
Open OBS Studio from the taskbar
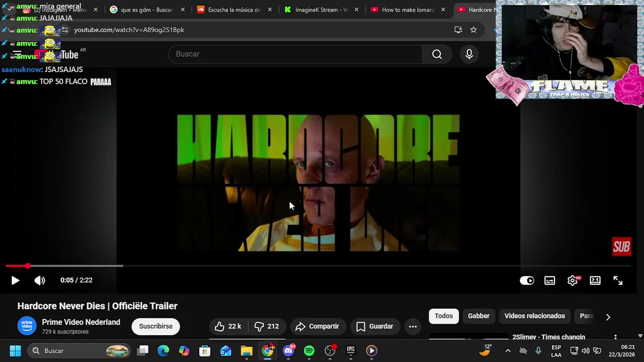click(x=330, y=350)
